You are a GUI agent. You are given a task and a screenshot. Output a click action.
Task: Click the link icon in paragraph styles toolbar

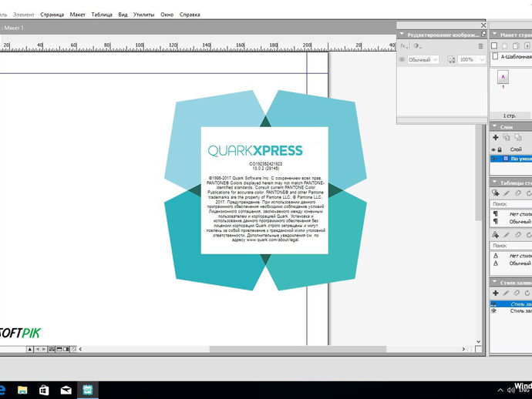point(518,193)
